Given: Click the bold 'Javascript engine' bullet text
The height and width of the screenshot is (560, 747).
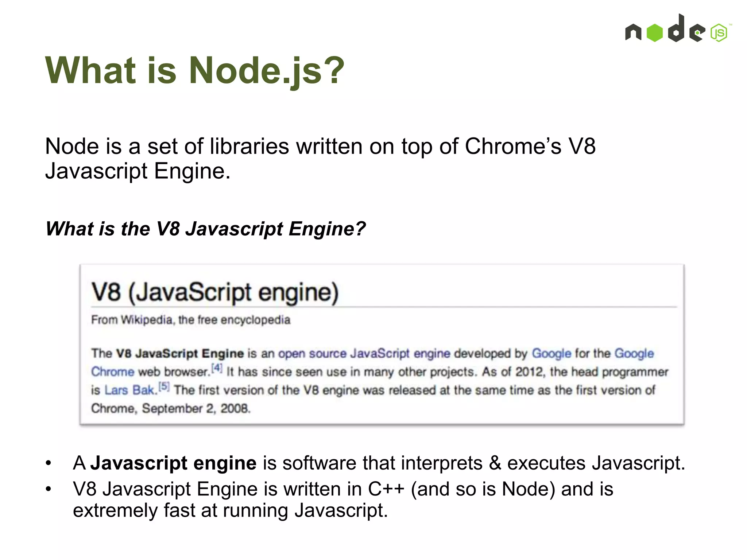Looking at the screenshot, I should coord(174,463).
